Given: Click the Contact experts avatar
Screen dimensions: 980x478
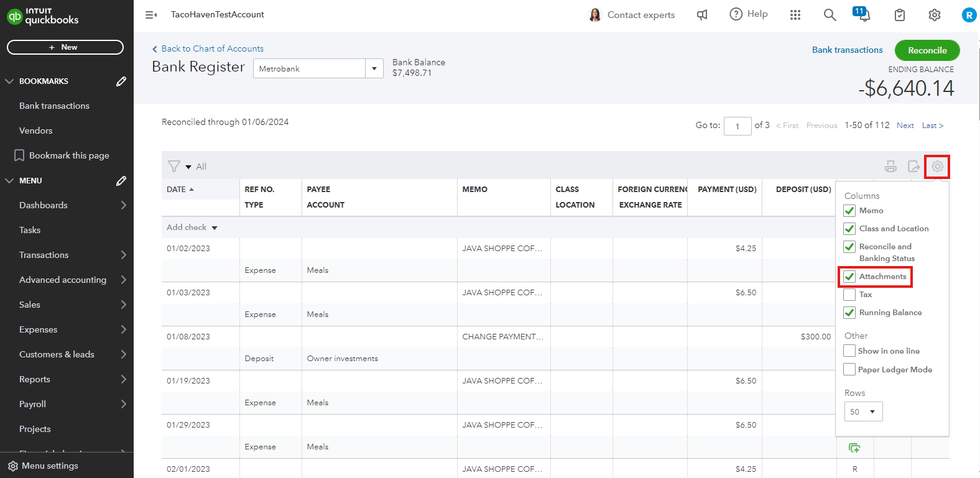Looking at the screenshot, I should [x=595, y=15].
